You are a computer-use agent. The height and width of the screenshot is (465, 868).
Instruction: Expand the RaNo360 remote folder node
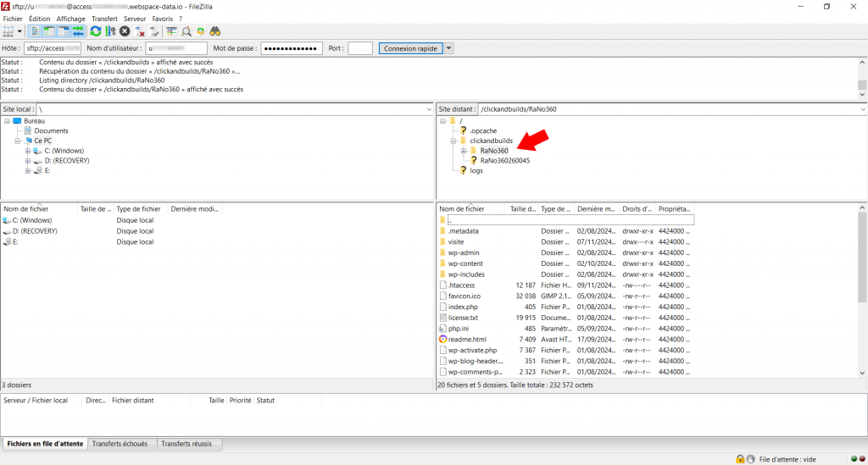click(464, 151)
